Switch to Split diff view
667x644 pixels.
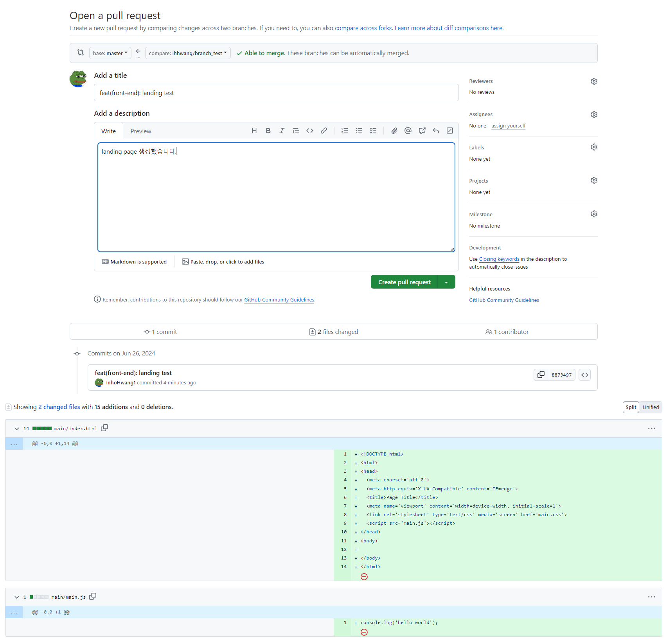tap(631, 407)
